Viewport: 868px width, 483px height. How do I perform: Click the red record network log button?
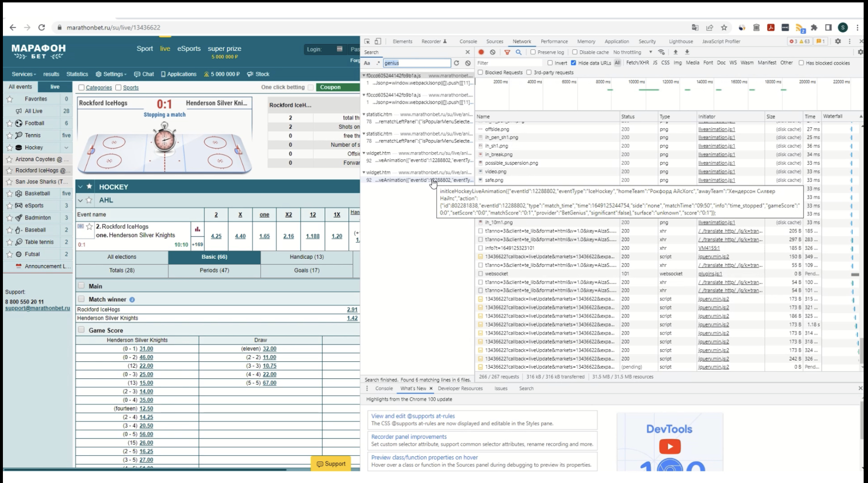tap(481, 52)
